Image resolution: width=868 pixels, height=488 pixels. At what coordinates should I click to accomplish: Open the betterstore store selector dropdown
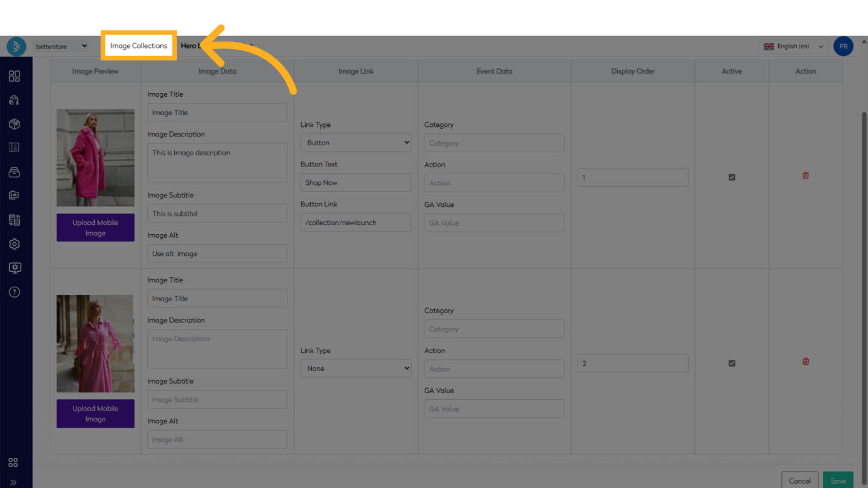(x=62, y=46)
